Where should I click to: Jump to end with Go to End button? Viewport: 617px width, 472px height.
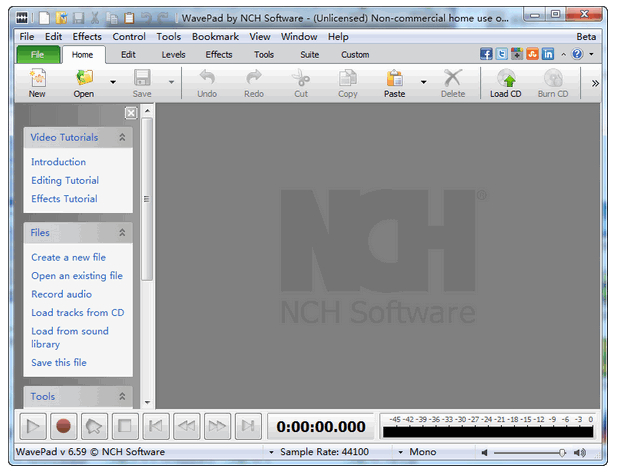coord(248,426)
